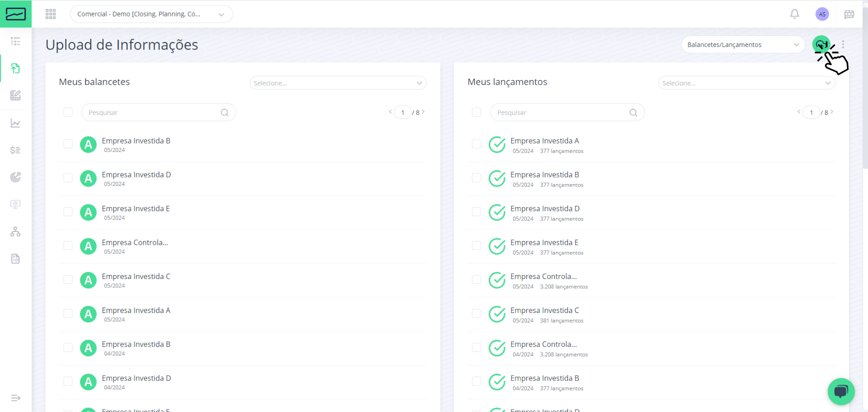
Task: Click search magnifier in Meus lançamentos
Action: (633, 112)
